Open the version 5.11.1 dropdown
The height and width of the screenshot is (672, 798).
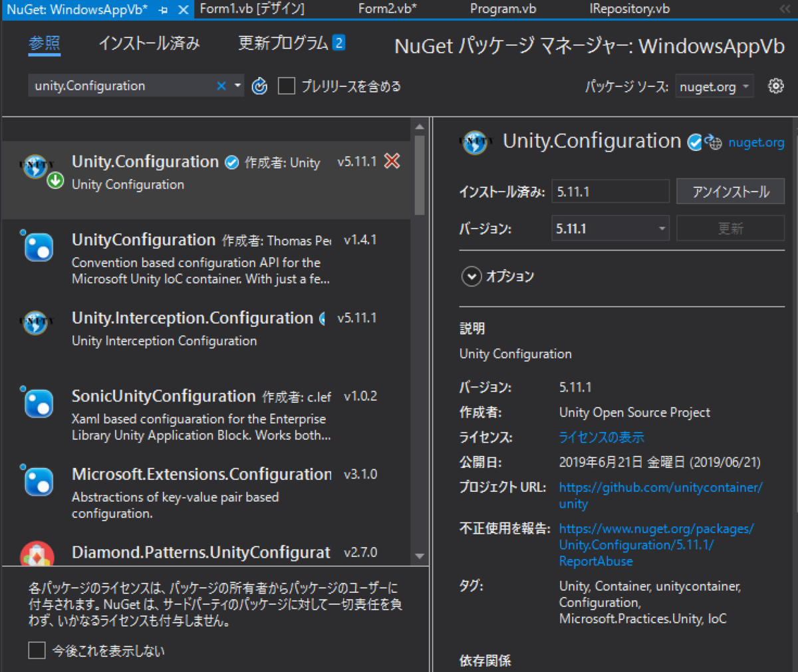point(610,229)
